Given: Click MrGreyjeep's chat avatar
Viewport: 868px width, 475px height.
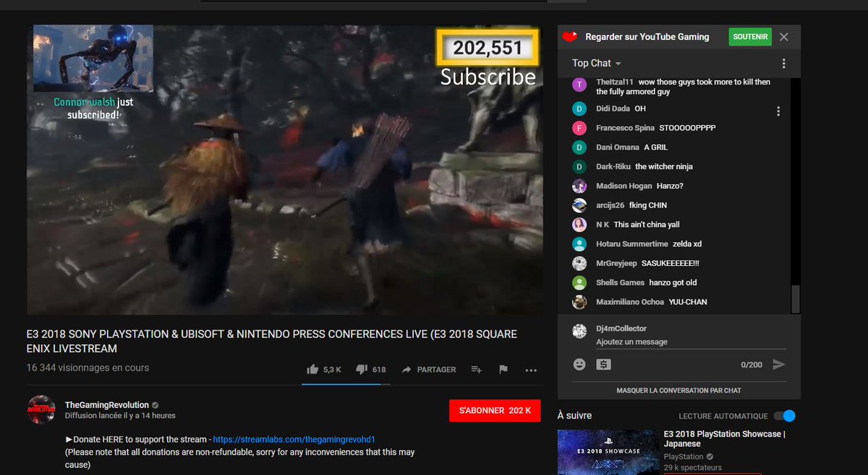Looking at the screenshot, I should click(579, 263).
